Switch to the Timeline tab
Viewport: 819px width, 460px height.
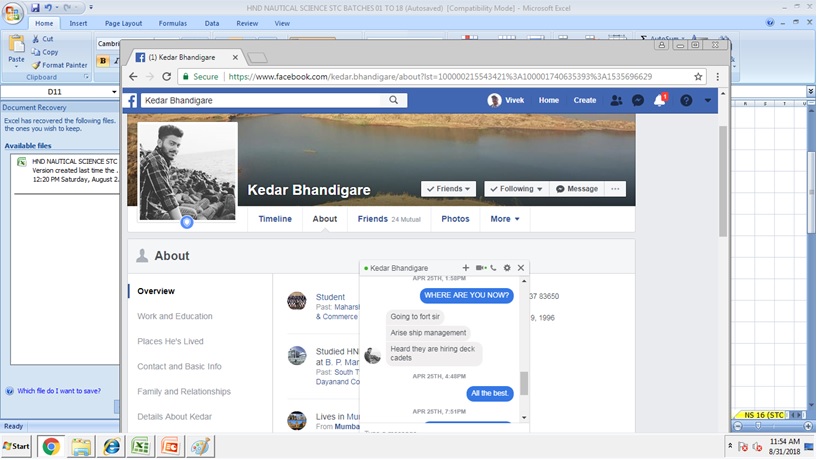pyautogui.click(x=275, y=219)
